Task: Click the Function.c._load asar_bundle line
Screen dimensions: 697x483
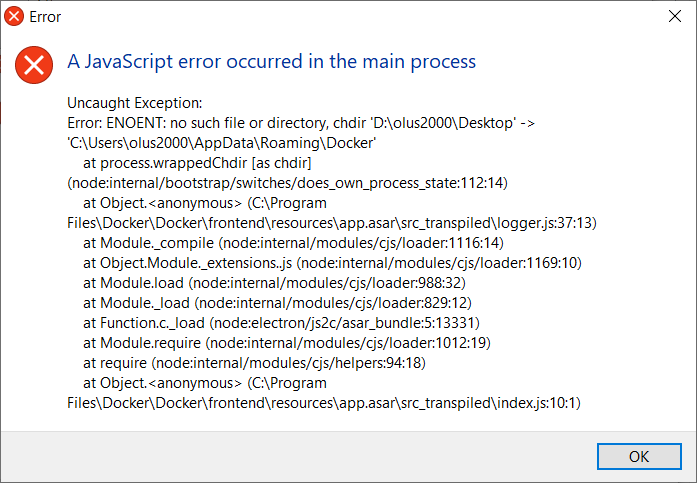Action: [x=281, y=323]
